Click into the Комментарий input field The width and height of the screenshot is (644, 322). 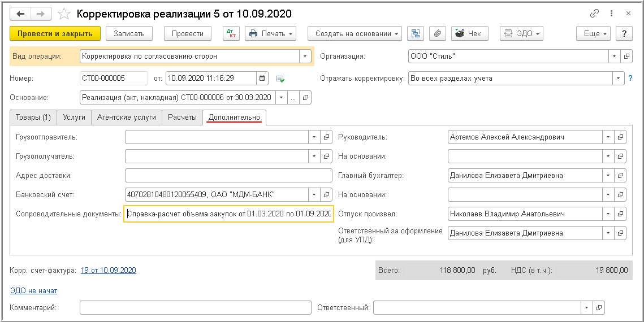pyautogui.click(x=195, y=308)
